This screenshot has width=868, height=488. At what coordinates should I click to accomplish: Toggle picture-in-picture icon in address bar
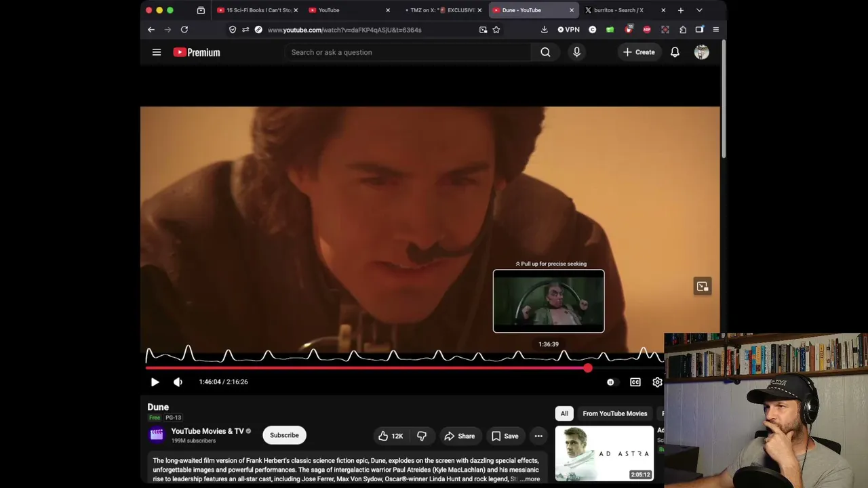coord(483,30)
